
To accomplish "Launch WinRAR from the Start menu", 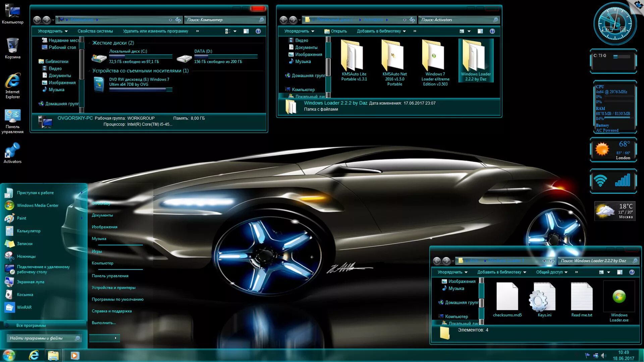I will (24, 307).
